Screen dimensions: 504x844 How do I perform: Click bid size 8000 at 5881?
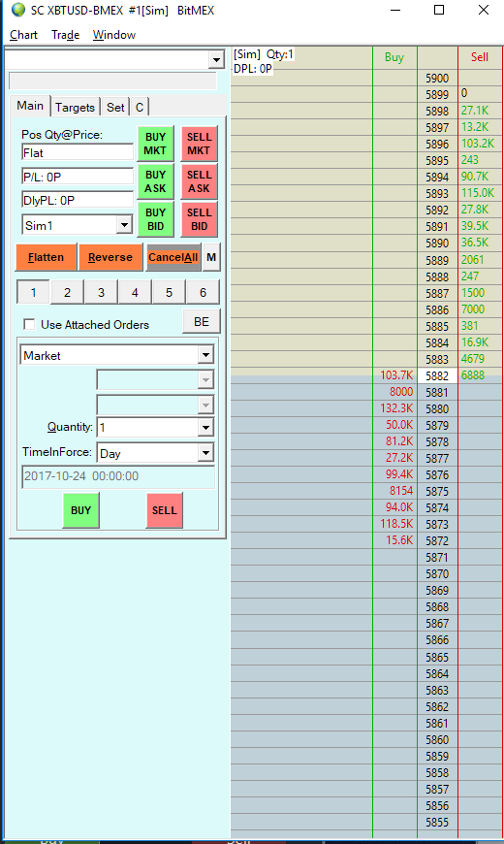pyautogui.click(x=401, y=392)
